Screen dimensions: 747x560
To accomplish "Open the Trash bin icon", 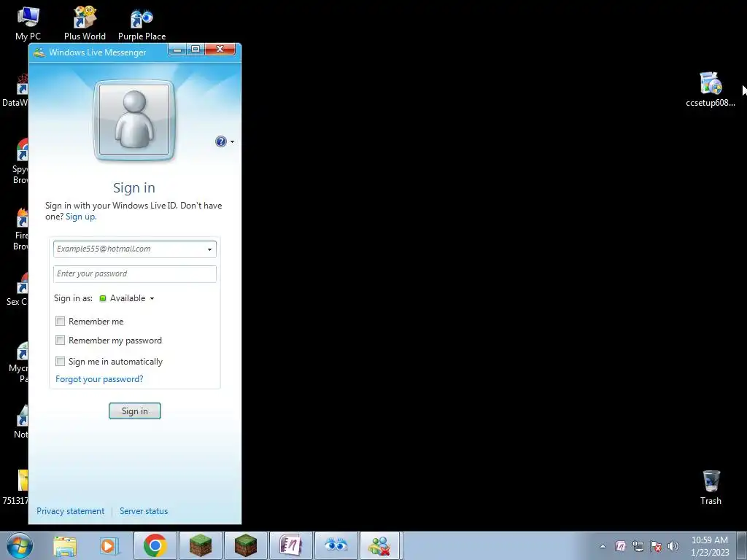I will pyautogui.click(x=711, y=488).
